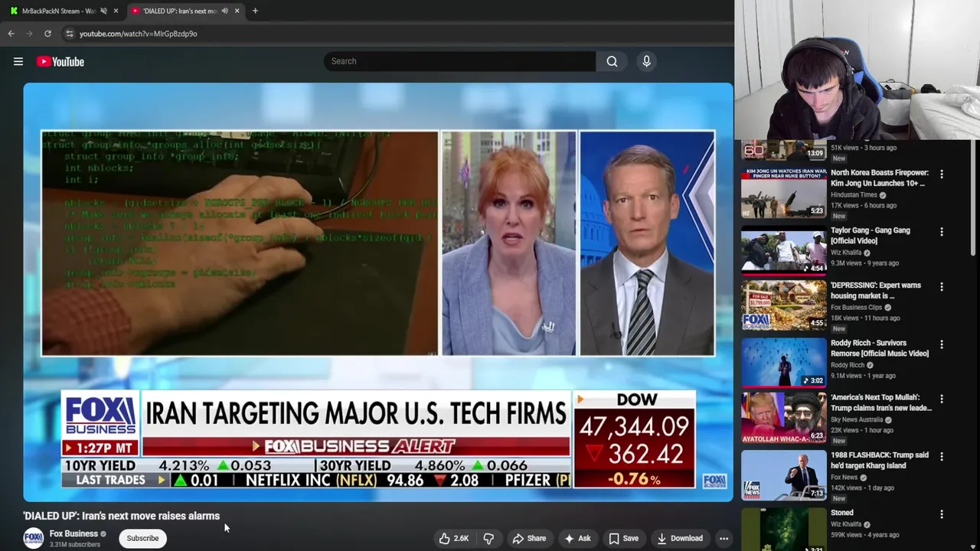
Task: Open the 'Stoned' video title
Action: (842, 513)
